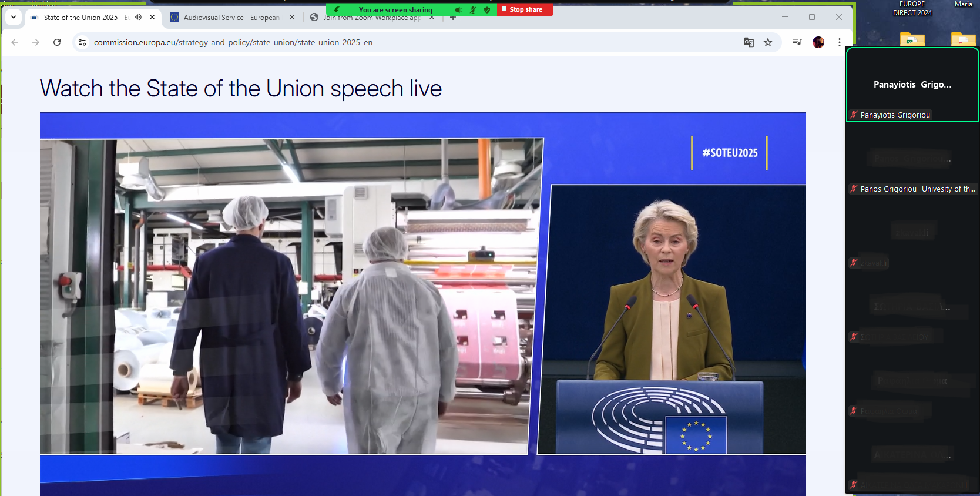Expand the Chrome tab search dropdown
The width and height of the screenshot is (980, 496).
pyautogui.click(x=14, y=18)
